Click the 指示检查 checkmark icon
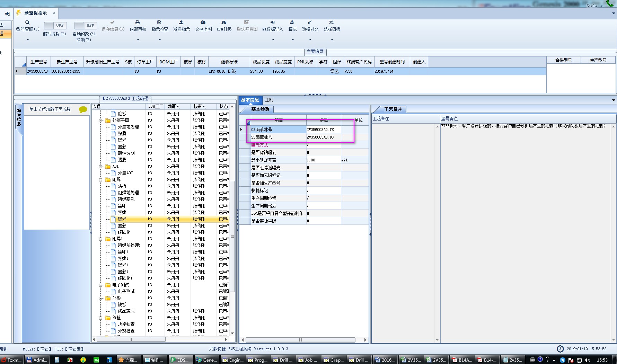The height and width of the screenshot is (364, 617). (159, 22)
